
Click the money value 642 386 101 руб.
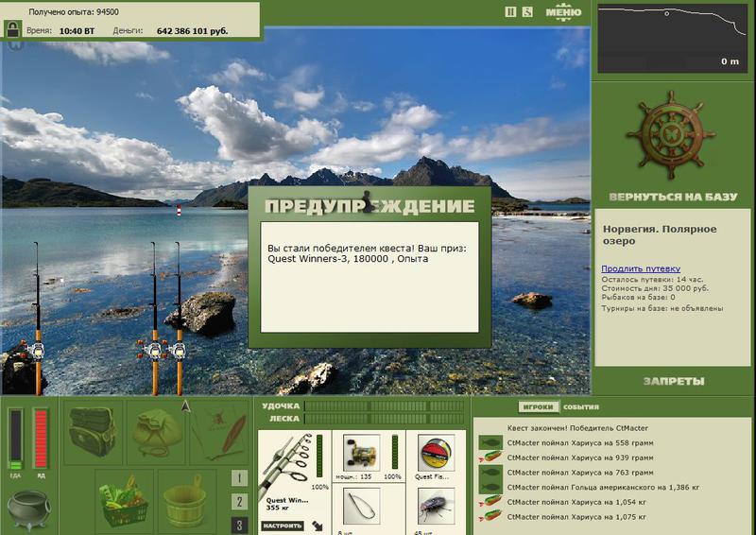193,31
